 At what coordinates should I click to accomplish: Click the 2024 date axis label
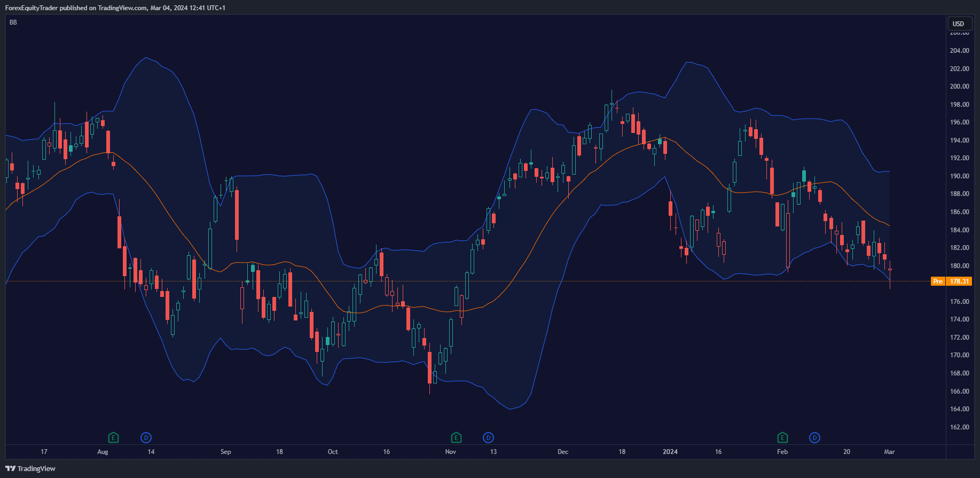670,452
